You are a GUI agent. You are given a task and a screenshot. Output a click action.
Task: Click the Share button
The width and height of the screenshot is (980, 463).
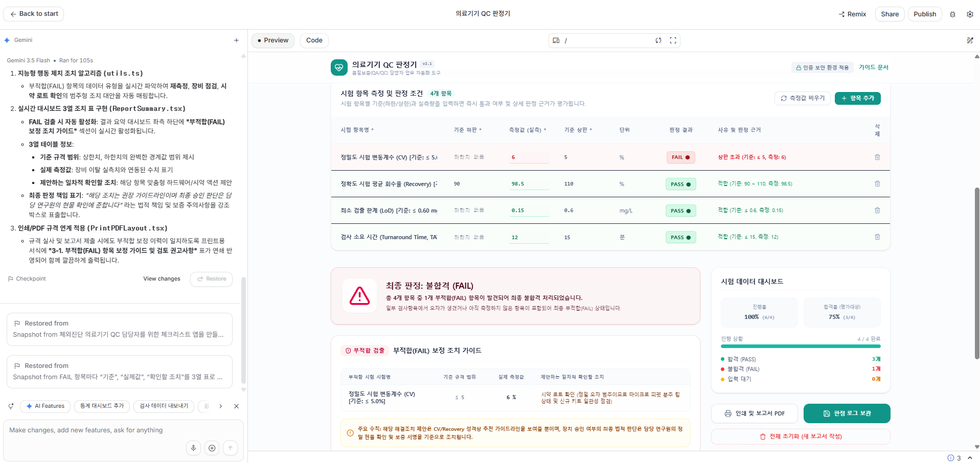[890, 14]
